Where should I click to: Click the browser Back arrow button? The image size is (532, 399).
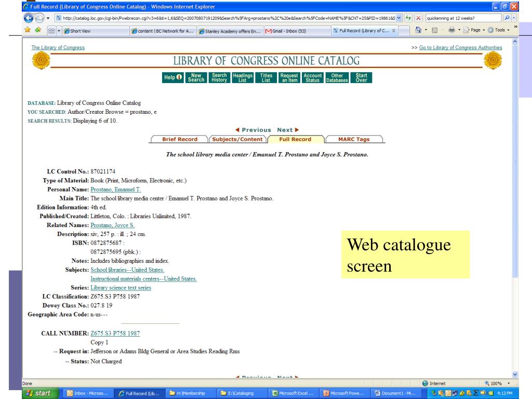[x=29, y=18]
